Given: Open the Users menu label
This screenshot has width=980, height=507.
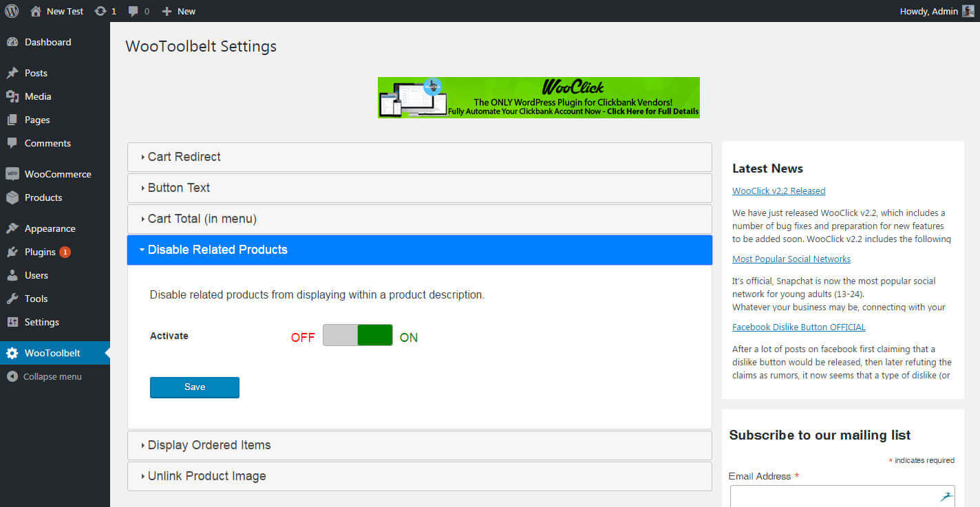Looking at the screenshot, I should tap(36, 275).
